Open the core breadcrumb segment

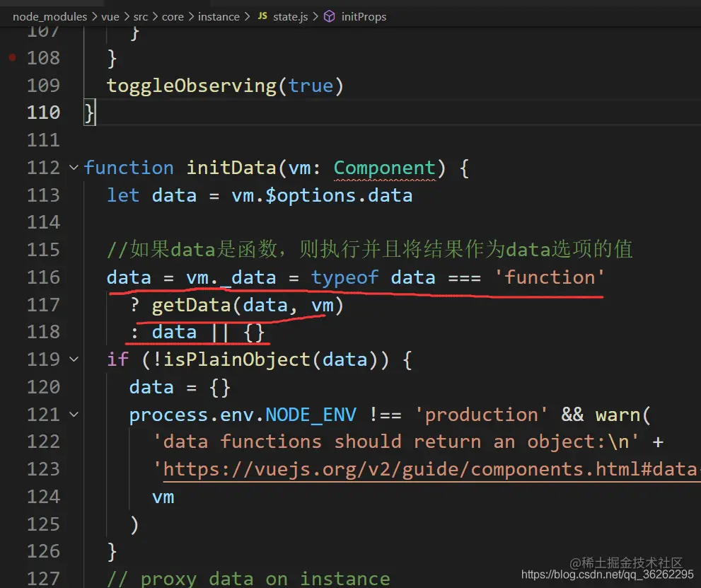[173, 17]
